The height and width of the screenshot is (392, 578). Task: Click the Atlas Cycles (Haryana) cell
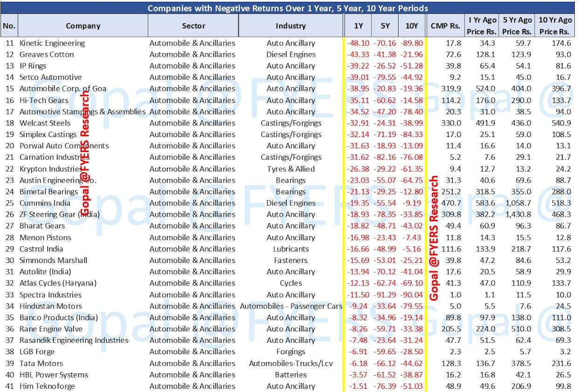click(58, 283)
